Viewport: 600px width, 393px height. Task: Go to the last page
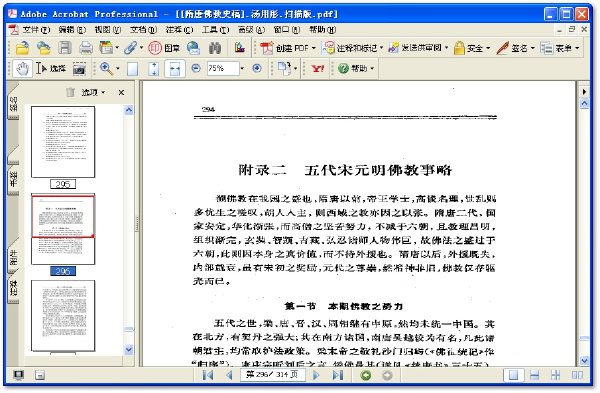coord(338,375)
